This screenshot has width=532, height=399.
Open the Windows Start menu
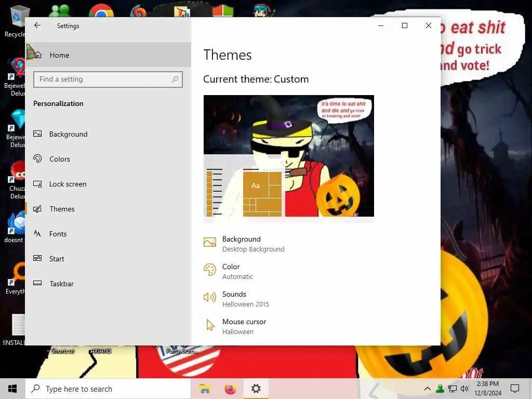coord(12,389)
